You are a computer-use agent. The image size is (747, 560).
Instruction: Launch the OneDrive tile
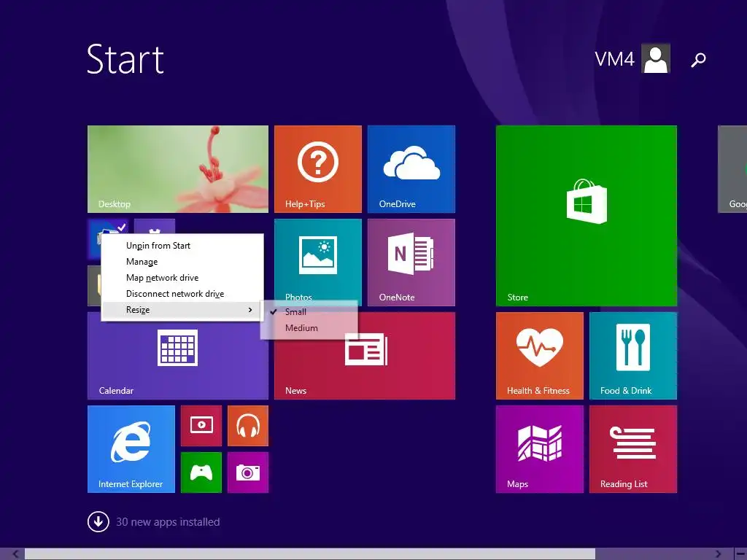coord(411,169)
